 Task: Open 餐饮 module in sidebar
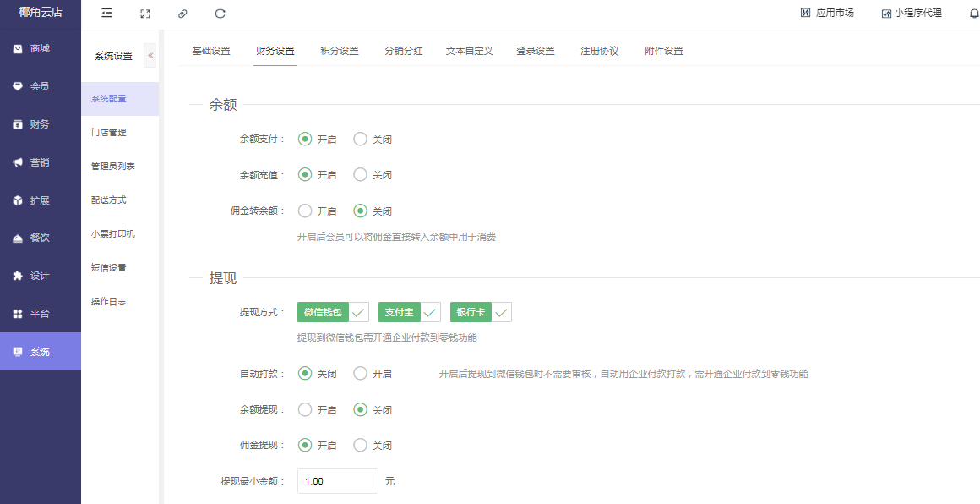[40, 238]
